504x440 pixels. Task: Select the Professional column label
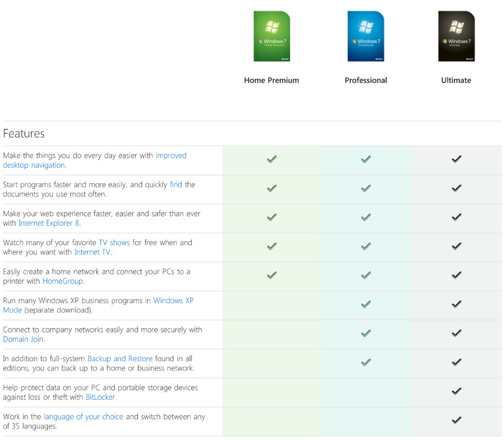366,80
